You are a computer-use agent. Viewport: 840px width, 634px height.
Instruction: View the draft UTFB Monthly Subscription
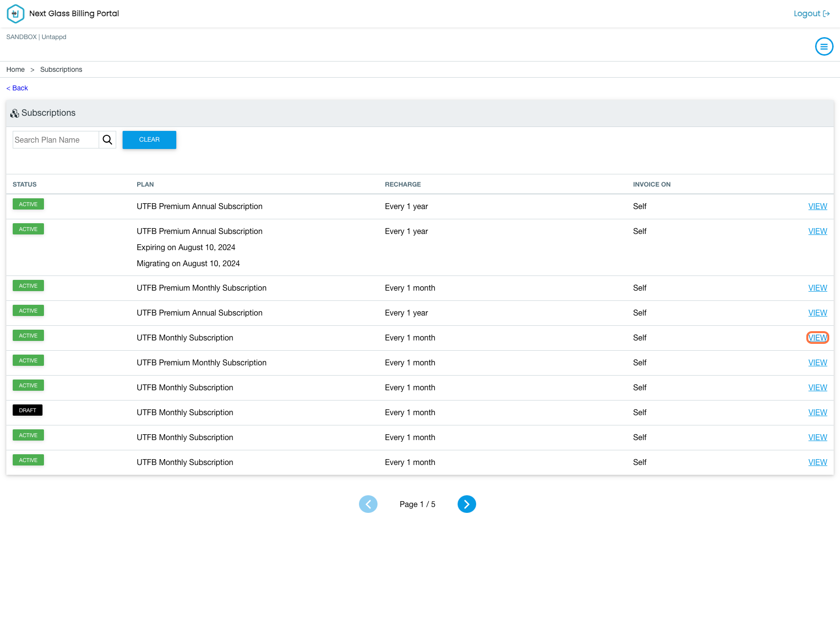[x=818, y=412]
